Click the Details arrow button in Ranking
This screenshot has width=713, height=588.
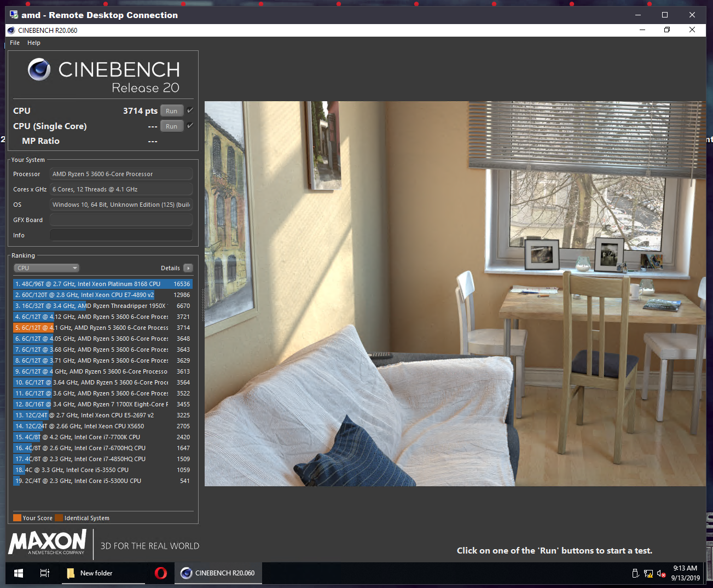coord(188,268)
